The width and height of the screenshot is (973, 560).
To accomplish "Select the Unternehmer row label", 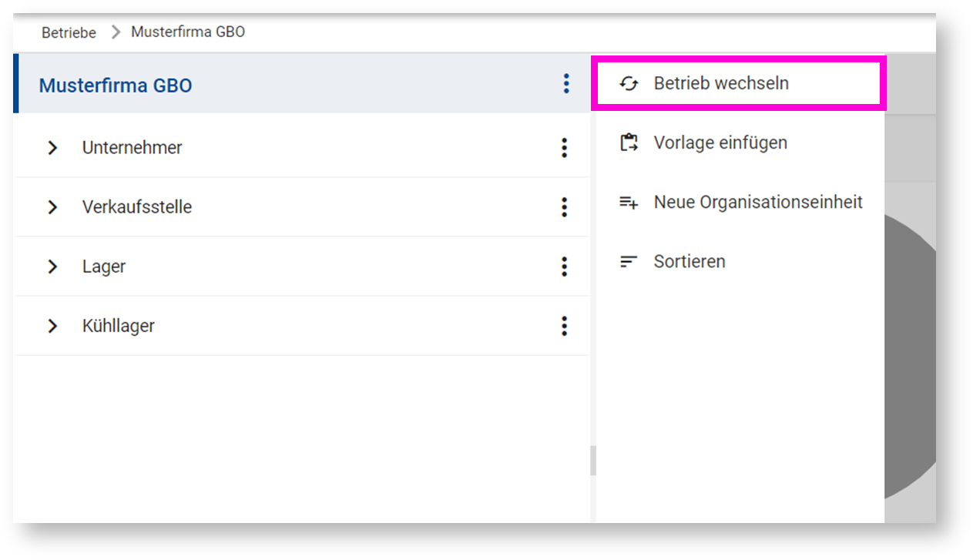I will (132, 148).
